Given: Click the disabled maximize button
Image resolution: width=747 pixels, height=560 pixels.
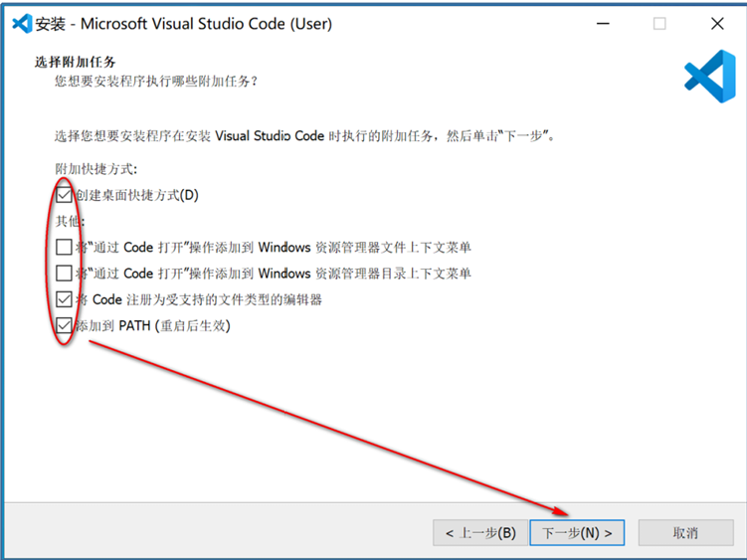Looking at the screenshot, I should [659, 23].
